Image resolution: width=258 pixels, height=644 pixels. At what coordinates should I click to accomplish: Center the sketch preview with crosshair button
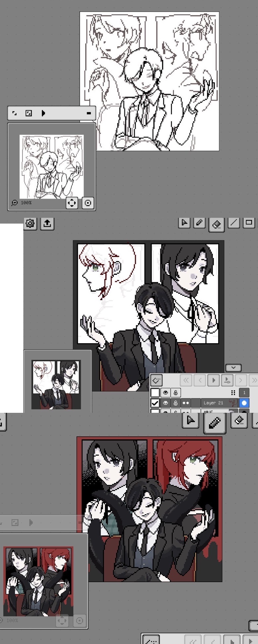(x=72, y=203)
